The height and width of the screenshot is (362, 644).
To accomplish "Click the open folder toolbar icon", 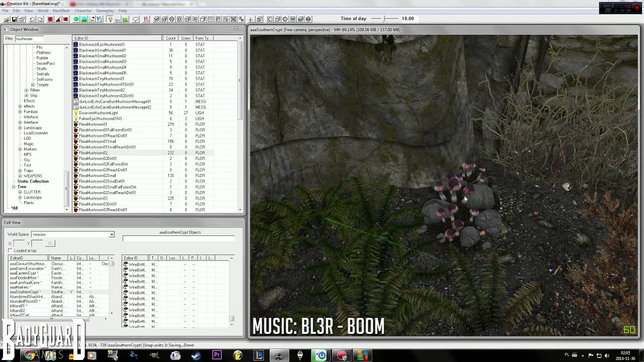I will [7, 19].
